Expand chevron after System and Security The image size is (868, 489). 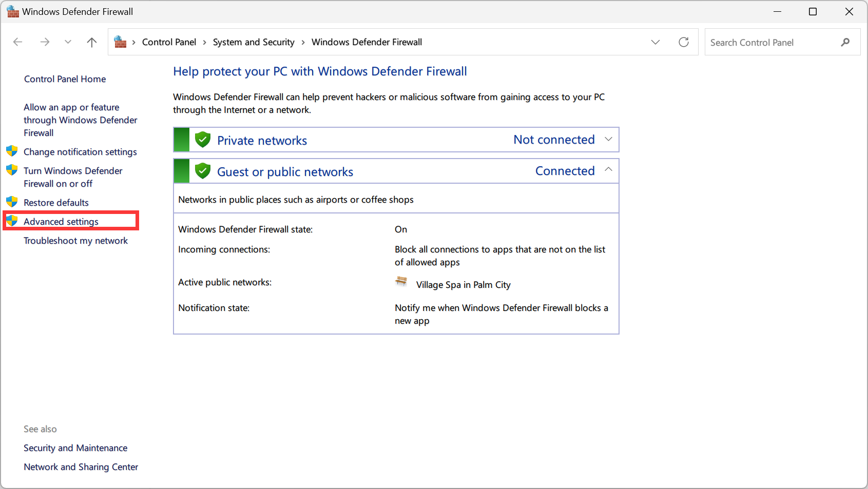pyautogui.click(x=303, y=42)
